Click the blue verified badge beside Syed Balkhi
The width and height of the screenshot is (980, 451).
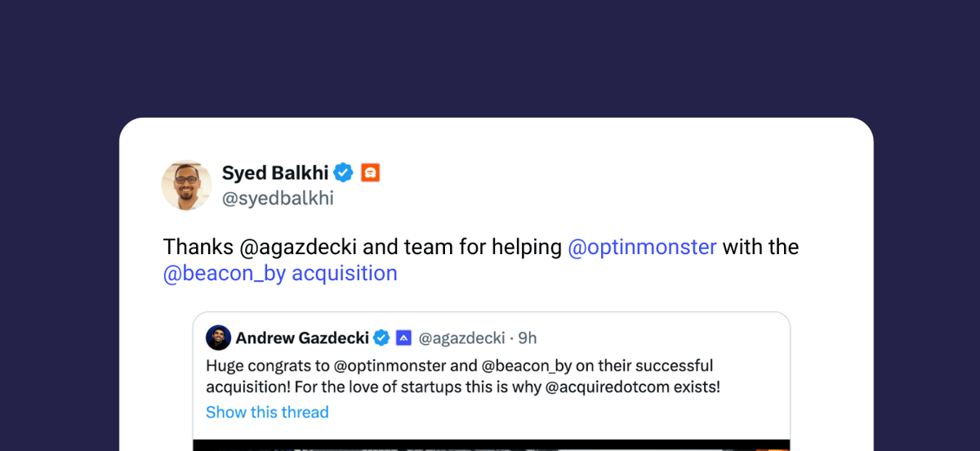point(344,172)
